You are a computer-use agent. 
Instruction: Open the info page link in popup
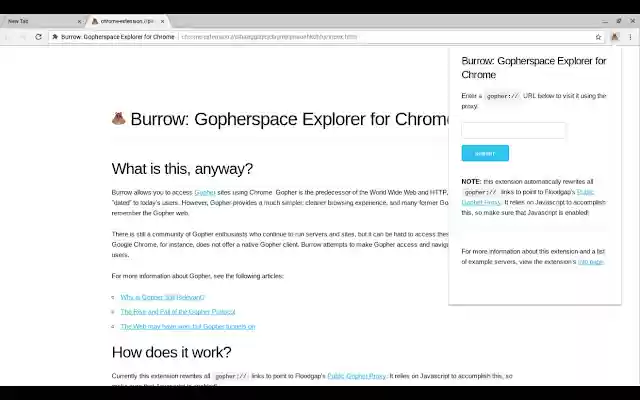pyautogui.click(x=591, y=262)
